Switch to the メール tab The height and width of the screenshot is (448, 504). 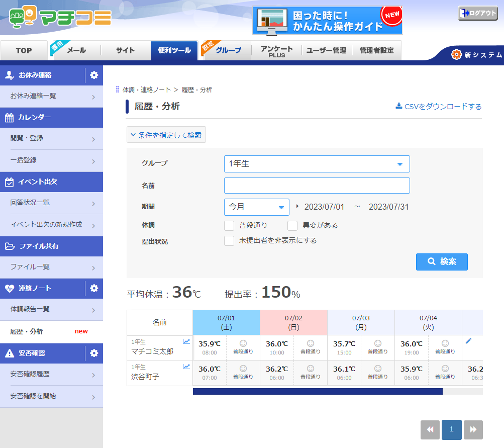[76, 50]
